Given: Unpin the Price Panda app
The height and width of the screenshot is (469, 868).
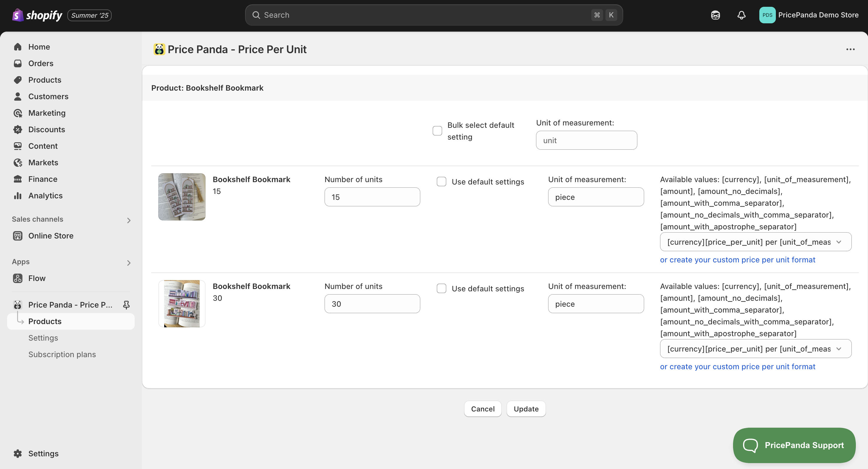Looking at the screenshot, I should tap(126, 305).
